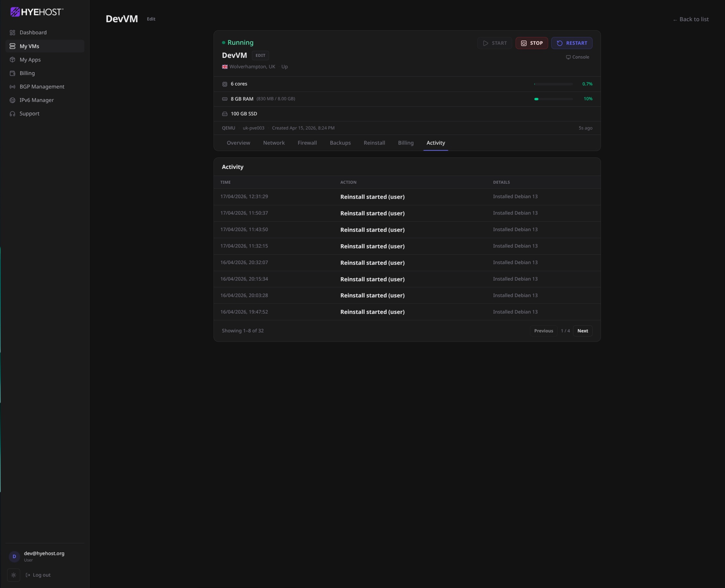This screenshot has height=588, width=725.
Task: Switch to the Firewall tab
Action: (x=307, y=143)
